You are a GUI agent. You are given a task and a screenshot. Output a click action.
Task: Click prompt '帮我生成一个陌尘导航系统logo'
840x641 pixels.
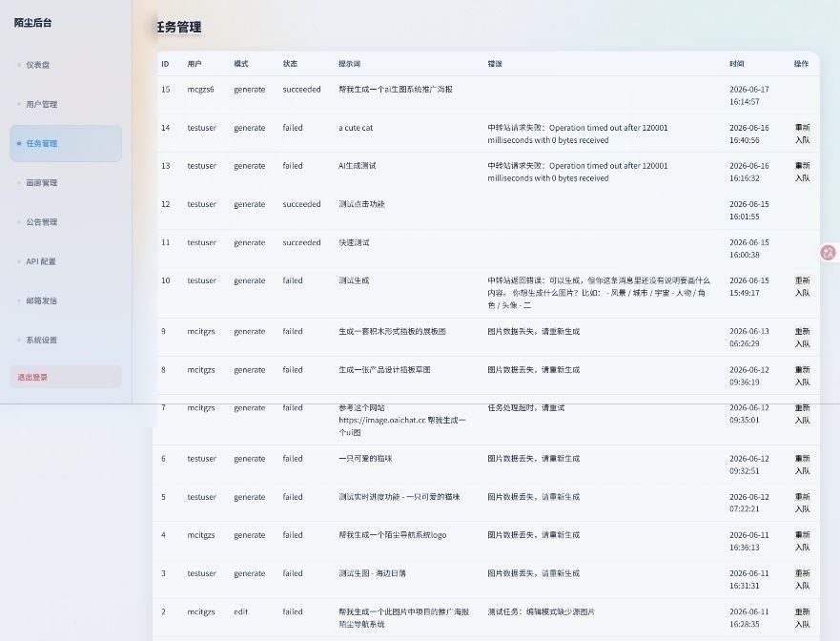click(392, 535)
